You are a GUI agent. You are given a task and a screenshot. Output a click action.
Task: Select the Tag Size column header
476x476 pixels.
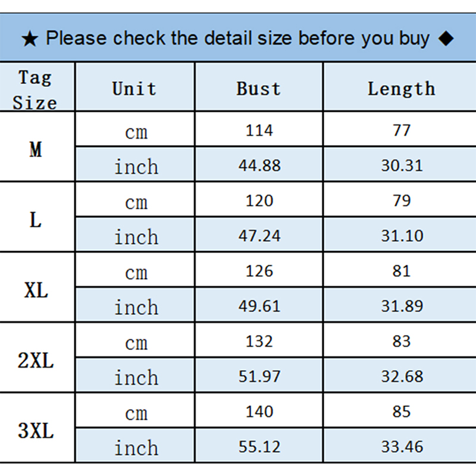[x=36, y=89]
